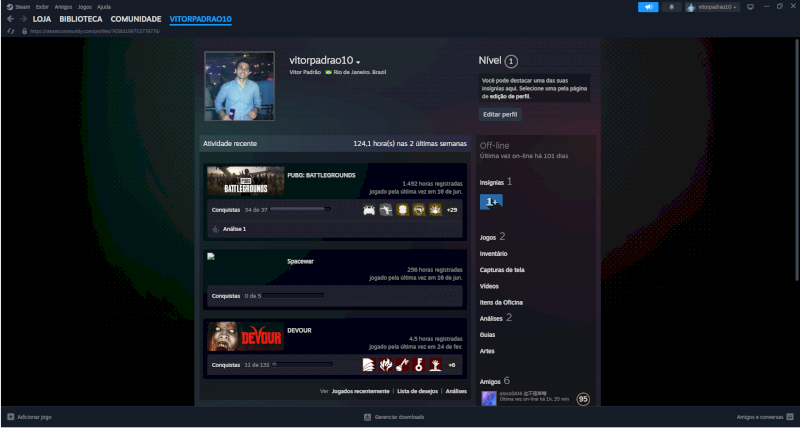The image size is (800, 428).
Task: Click the level 1 circle badge
Action: 511,62
